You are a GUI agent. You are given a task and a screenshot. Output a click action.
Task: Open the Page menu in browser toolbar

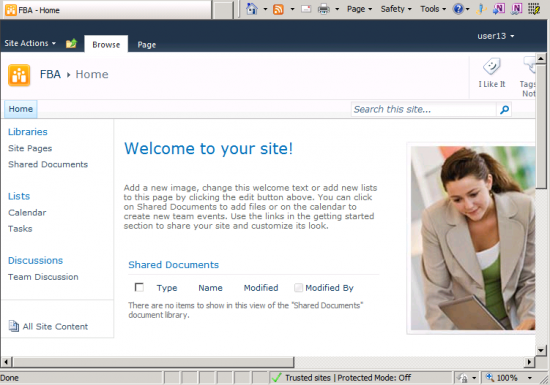(359, 9)
